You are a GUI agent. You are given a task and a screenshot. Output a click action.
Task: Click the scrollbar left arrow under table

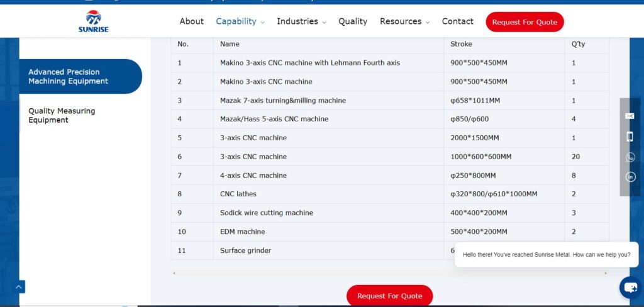point(174,273)
